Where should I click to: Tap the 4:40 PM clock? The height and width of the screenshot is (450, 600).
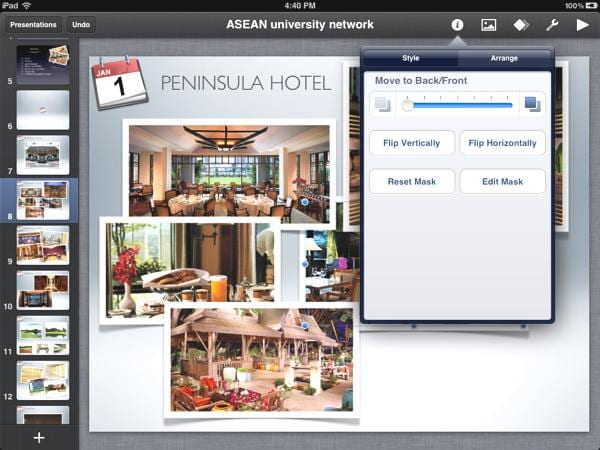tap(300, 5)
